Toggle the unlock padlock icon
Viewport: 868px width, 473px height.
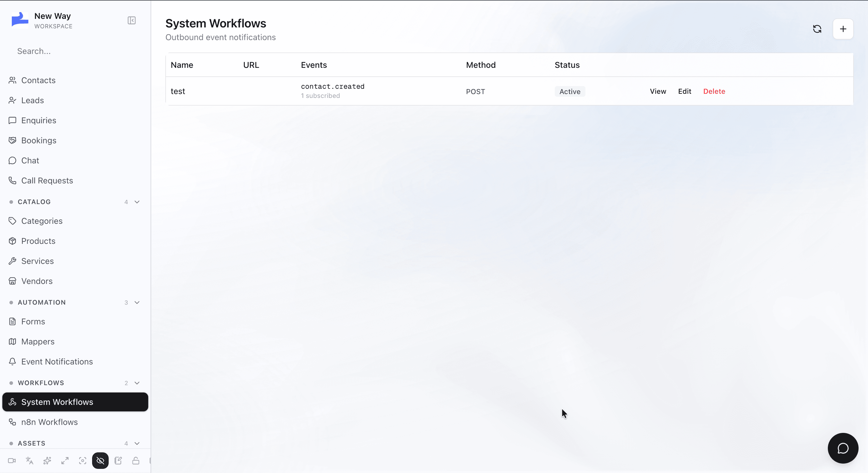point(136,461)
